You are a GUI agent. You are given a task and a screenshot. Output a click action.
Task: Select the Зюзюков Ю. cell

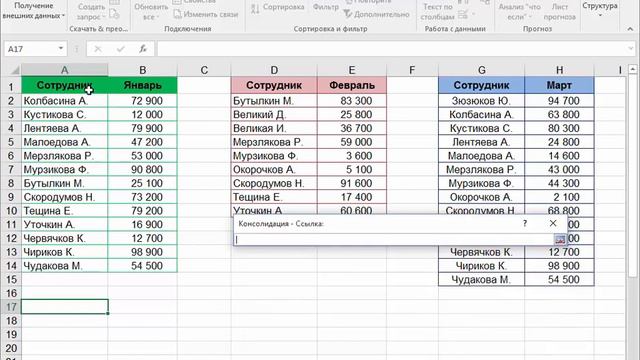[x=482, y=101]
